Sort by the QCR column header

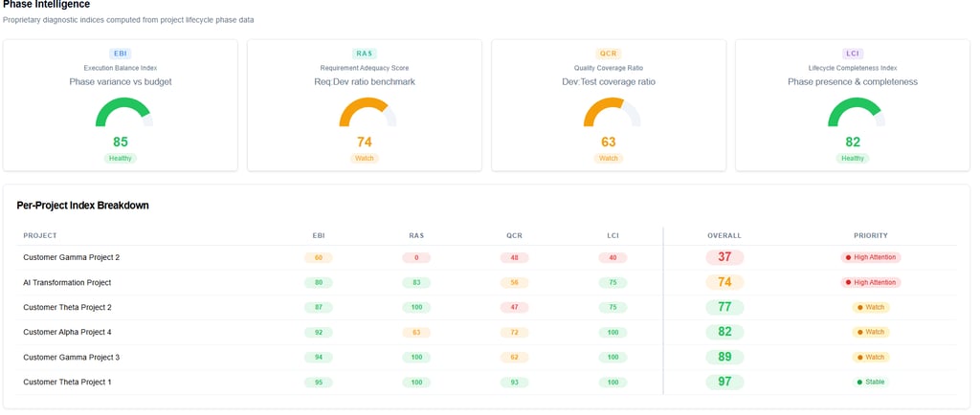(x=514, y=236)
